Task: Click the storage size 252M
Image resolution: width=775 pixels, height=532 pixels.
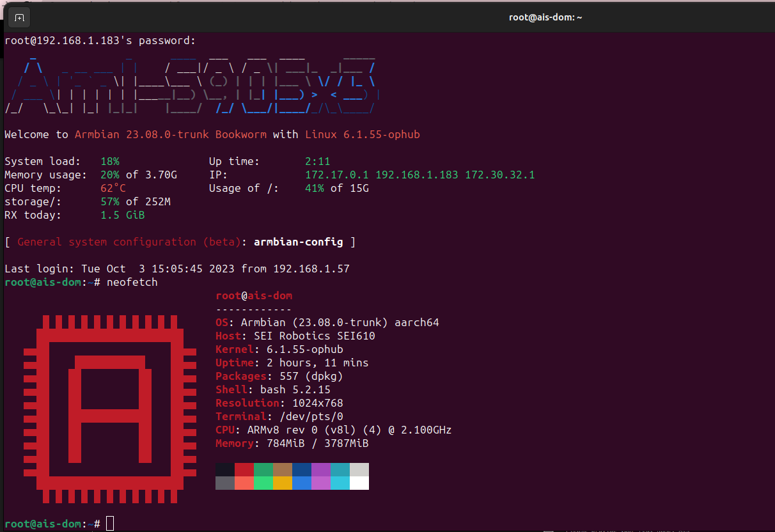Action: coord(158,201)
